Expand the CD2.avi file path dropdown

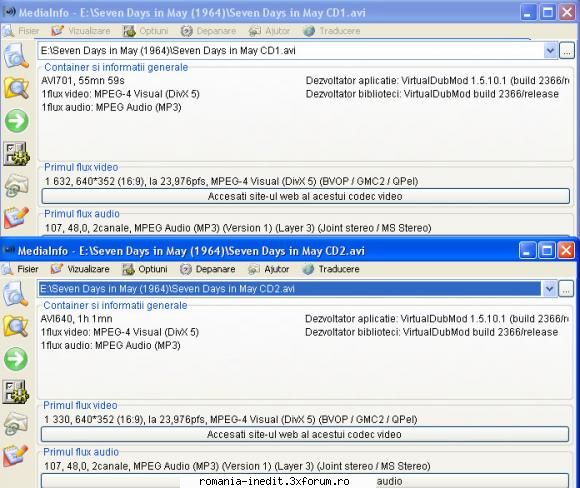pyautogui.click(x=549, y=289)
